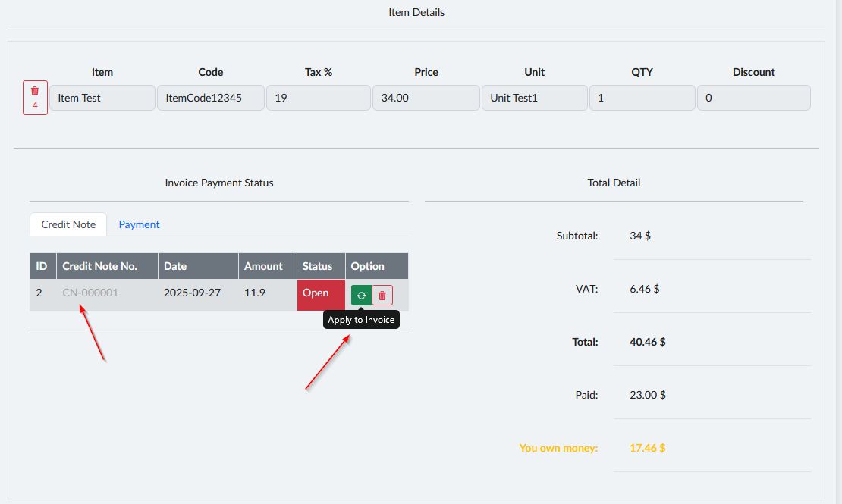
Task: Click the ID column header
Action: point(42,266)
